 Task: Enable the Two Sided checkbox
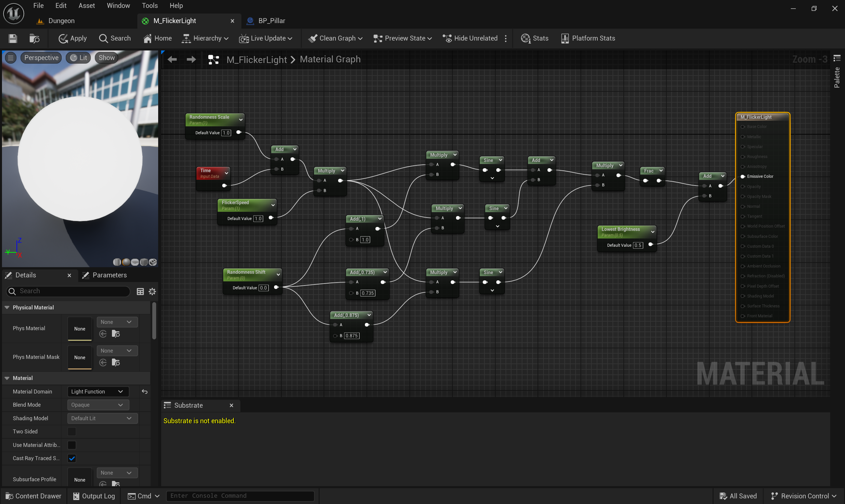point(72,432)
